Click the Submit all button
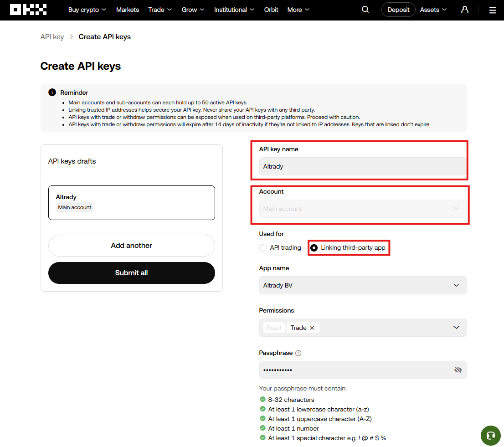This screenshot has height=447, width=504. tap(131, 273)
